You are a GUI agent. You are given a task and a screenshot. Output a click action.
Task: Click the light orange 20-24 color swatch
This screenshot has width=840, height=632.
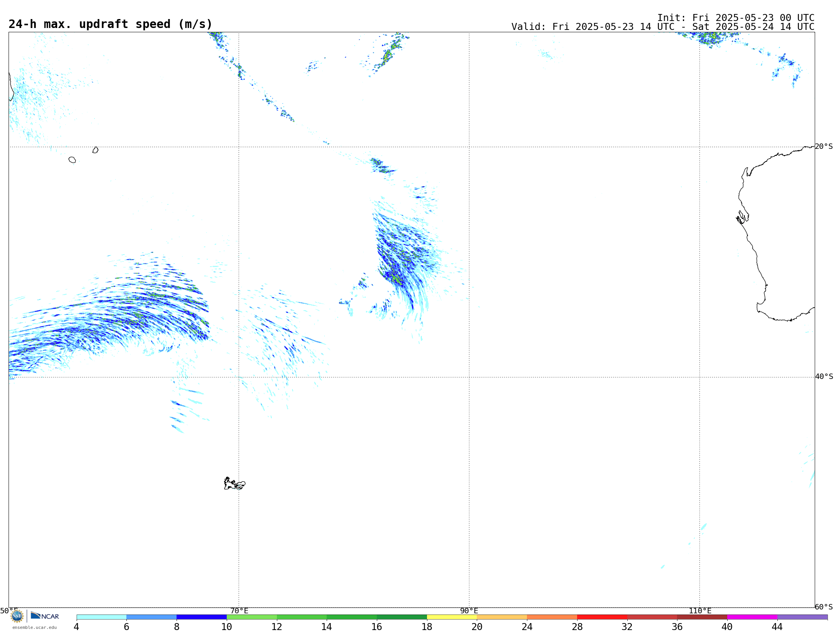[x=502, y=617]
